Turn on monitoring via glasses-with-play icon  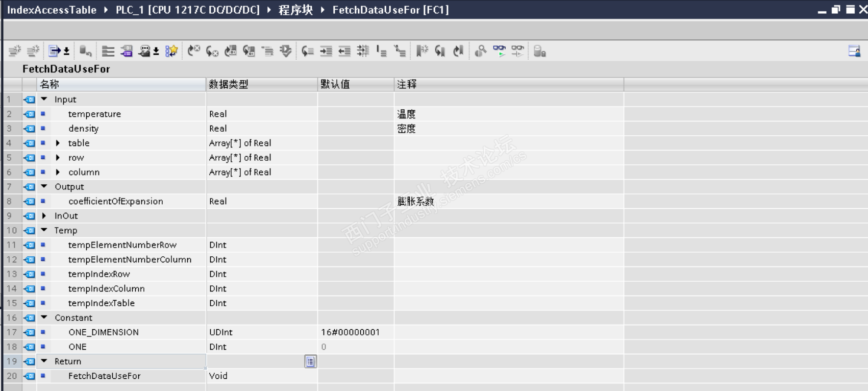[499, 51]
